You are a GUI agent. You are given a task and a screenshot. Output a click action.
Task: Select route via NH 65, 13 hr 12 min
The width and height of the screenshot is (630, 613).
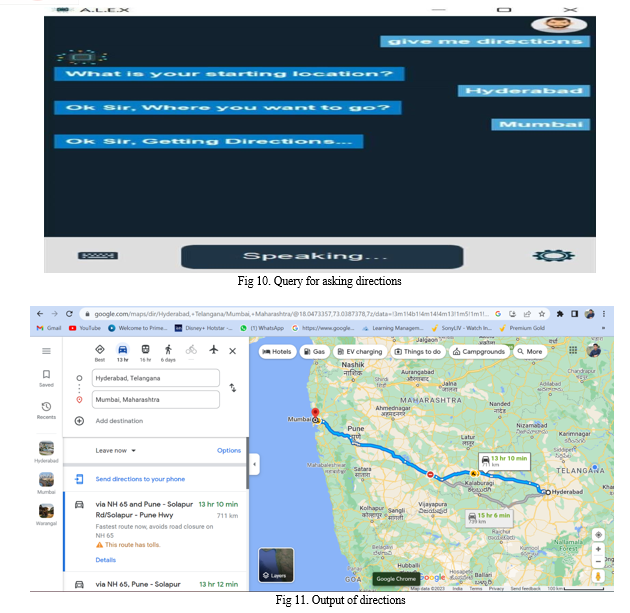(x=156, y=584)
